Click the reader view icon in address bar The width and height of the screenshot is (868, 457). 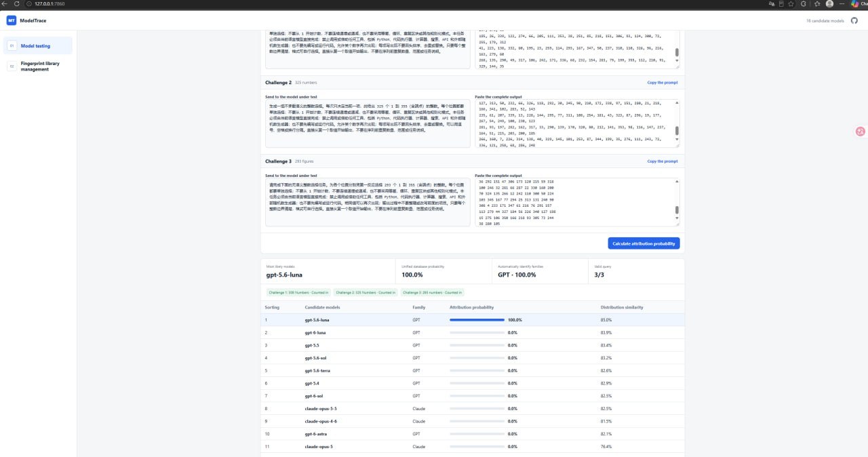pos(781,3)
